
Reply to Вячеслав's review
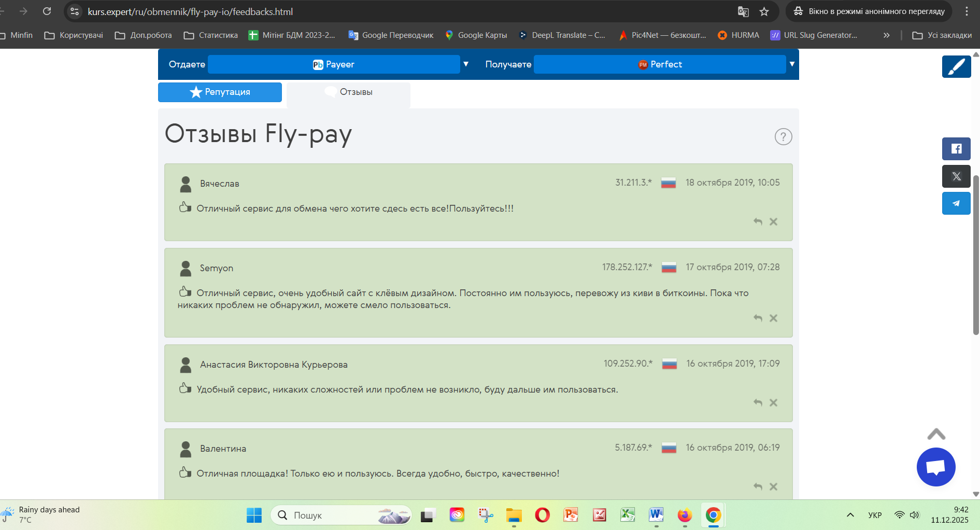point(758,221)
